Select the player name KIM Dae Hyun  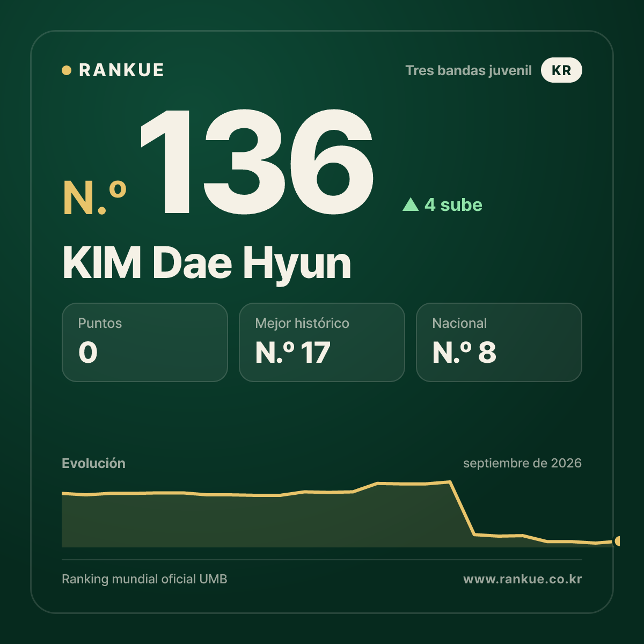click(x=207, y=264)
